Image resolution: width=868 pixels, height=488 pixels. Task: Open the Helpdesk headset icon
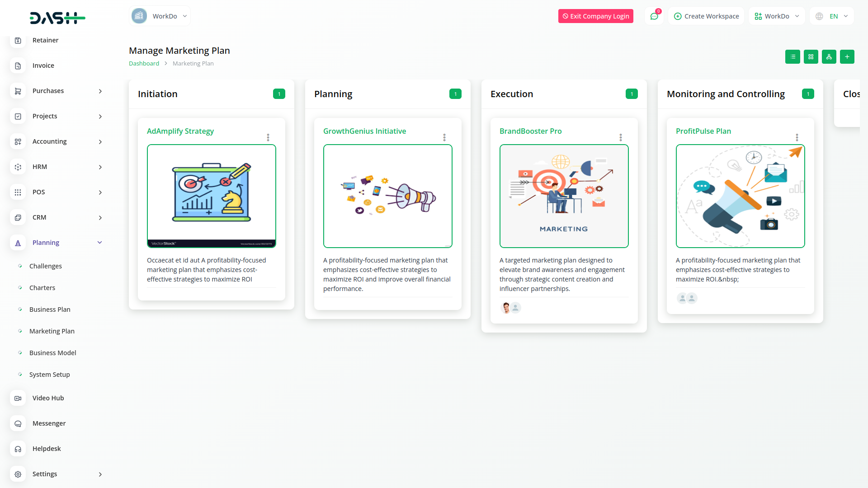18,449
